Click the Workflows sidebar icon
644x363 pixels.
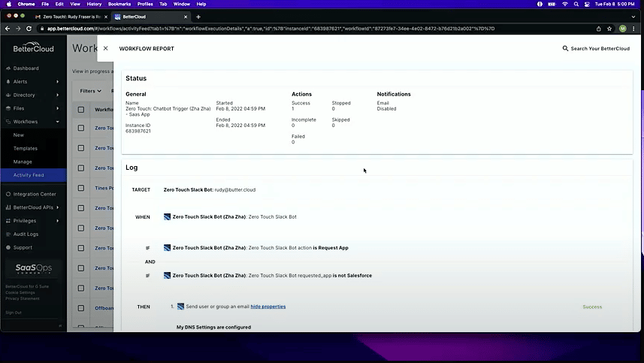[x=8, y=122]
